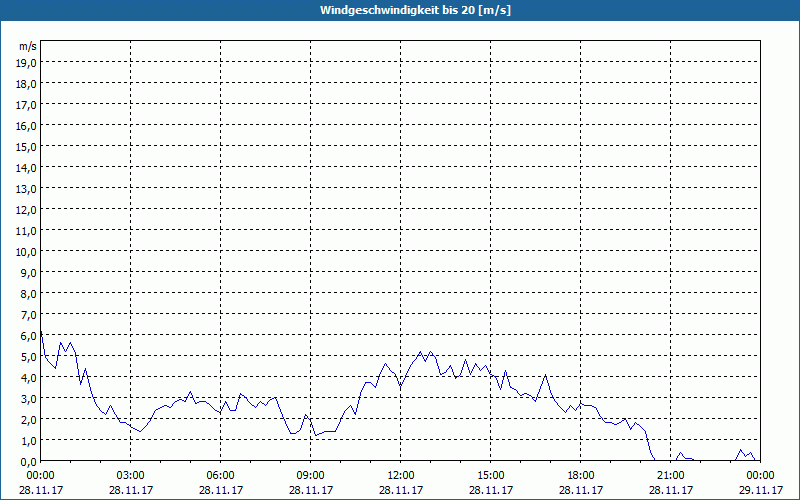Viewport: 800px width, 500px height.
Task: Select the '13,0' y-axis label
Action: 27,189
